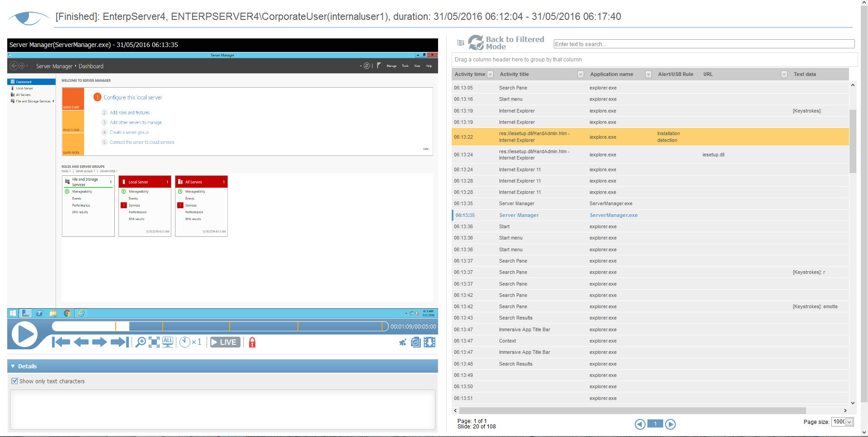Viewport: 868px width, 437px height.
Task: Switch to LIVE view
Action: tap(225, 342)
